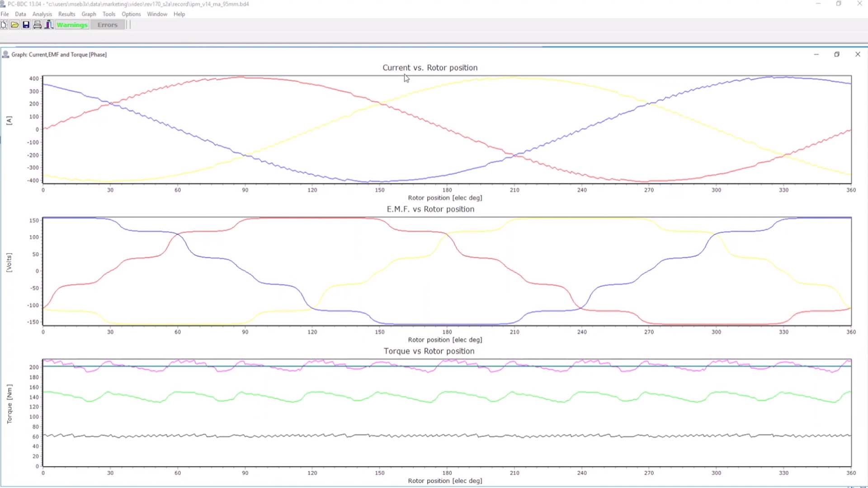
Task: Open the Analysis menu
Action: (42, 14)
